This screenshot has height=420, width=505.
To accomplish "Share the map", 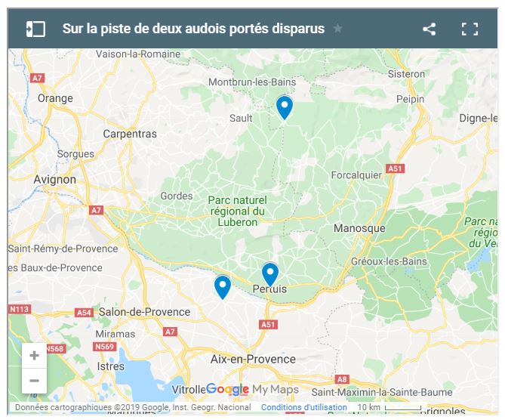I will 429,29.
